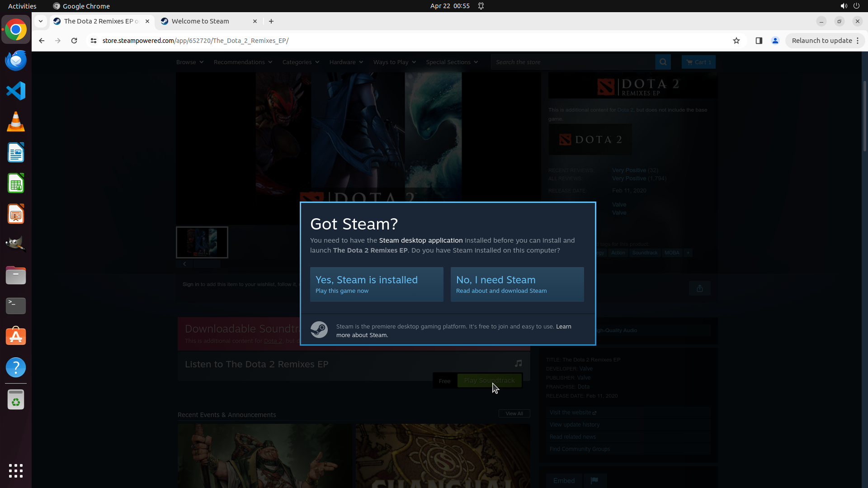The width and height of the screenshot is (868, 488).
Task: Type in Search the store field
Action: [x=572, y=62]
